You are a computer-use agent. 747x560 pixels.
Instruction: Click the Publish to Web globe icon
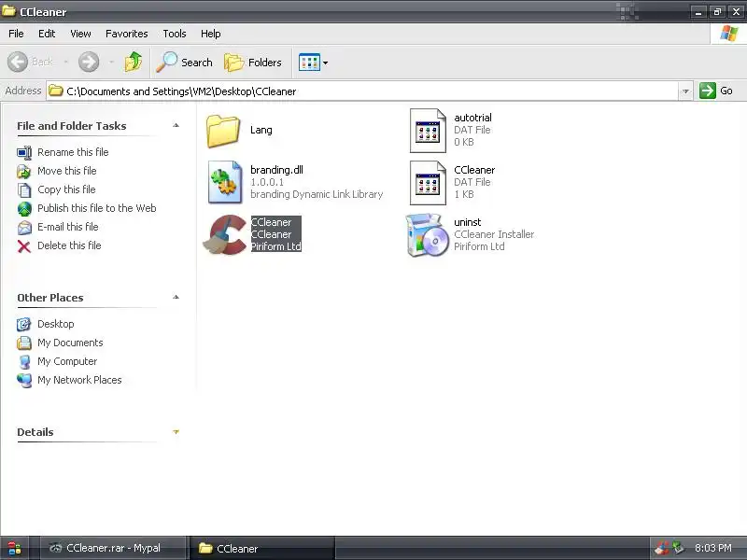tap(24, 208)
